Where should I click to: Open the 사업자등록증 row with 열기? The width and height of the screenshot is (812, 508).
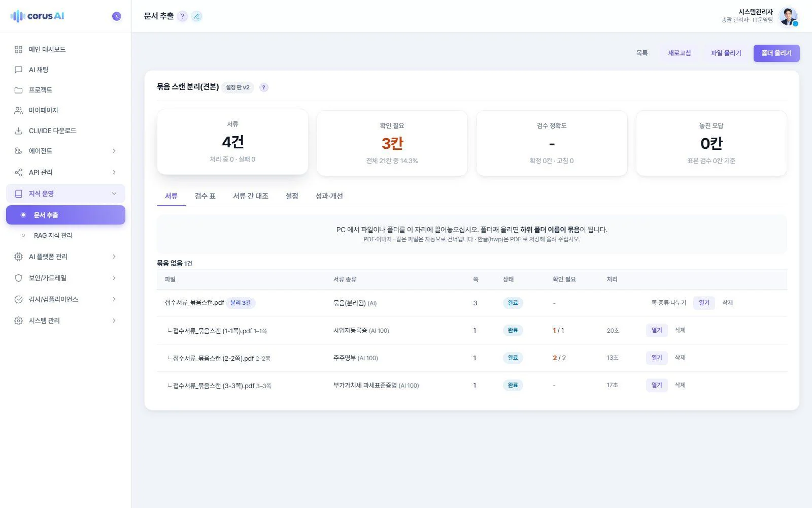(x=657, y=330)
